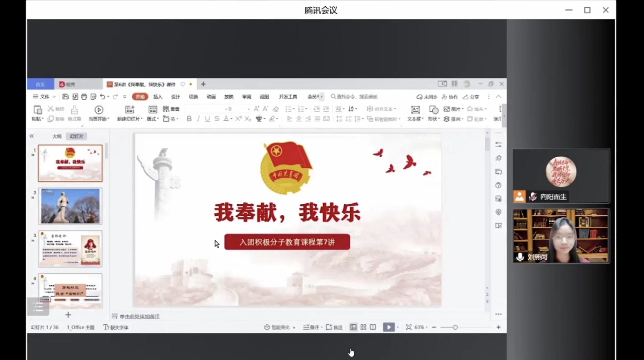Open the Animation ribbon tab
Image resolution: width=644 pixels, height=360 pixels.
tap(211, 97)
